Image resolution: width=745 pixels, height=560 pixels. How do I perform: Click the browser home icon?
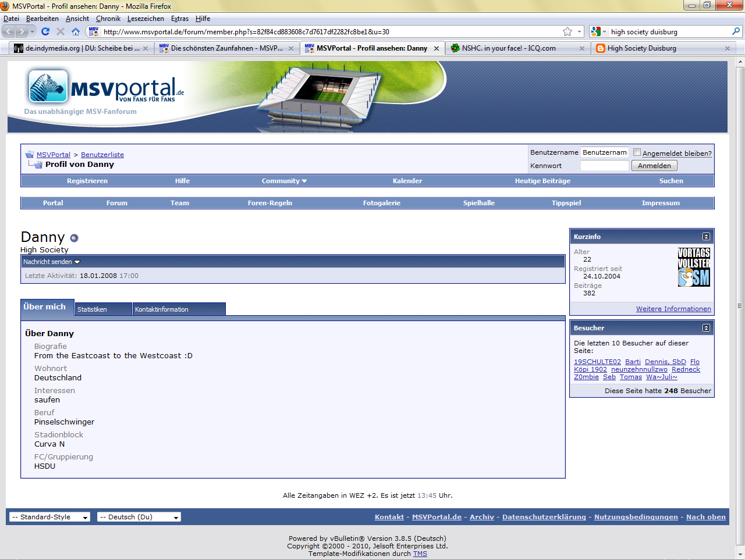point(76,31)
